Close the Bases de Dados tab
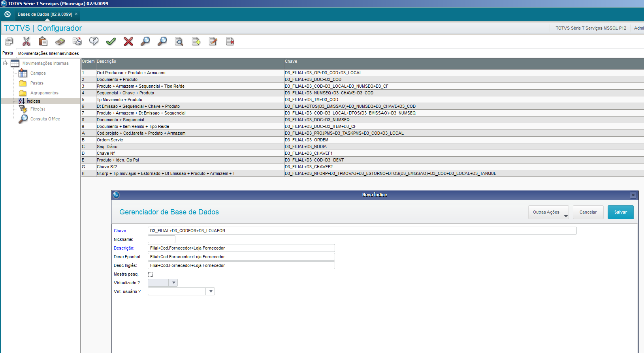644x353 pixels. pyautogui.click(x=76, y=14)
